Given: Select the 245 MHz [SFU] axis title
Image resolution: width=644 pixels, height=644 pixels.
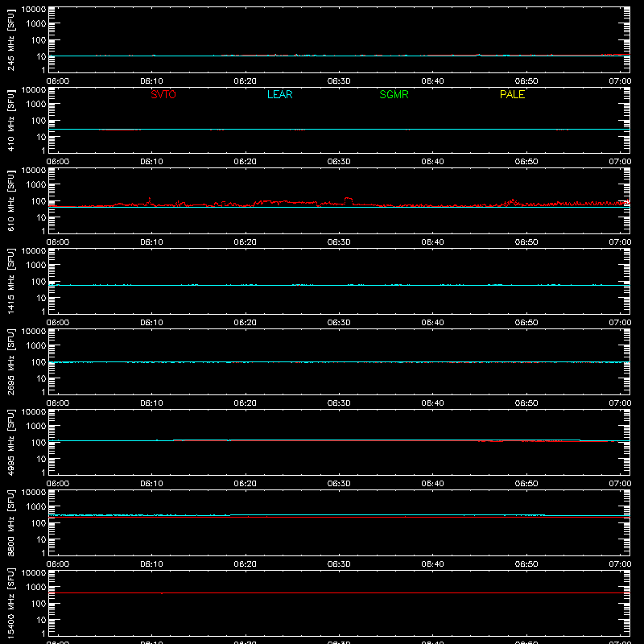Looking at the screenshot, I should pyautogui.click(x=10, y=40).
